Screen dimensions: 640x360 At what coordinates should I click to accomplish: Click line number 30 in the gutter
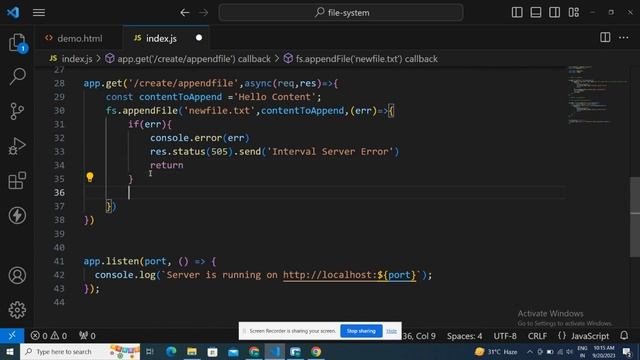click(59, 110)
